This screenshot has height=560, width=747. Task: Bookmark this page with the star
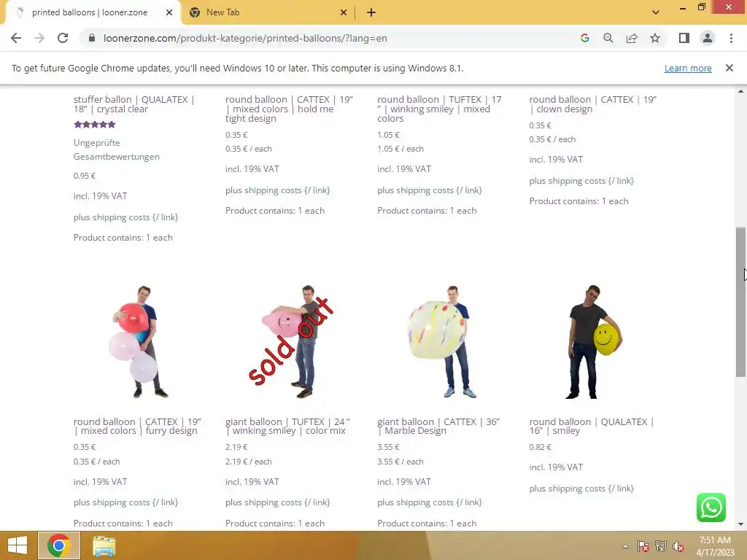[655, 38]
